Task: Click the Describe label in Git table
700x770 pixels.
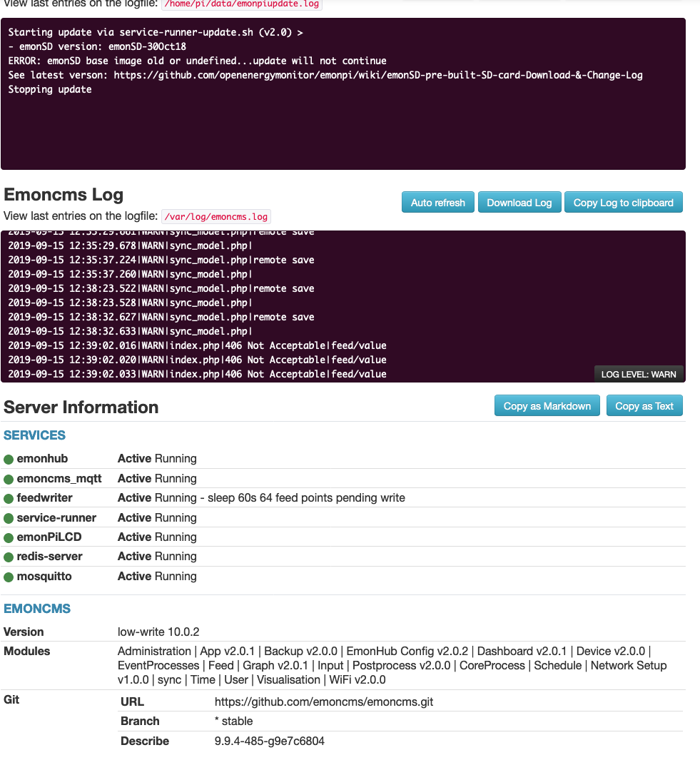Action: pyautogui.click(x=145, y=741)
